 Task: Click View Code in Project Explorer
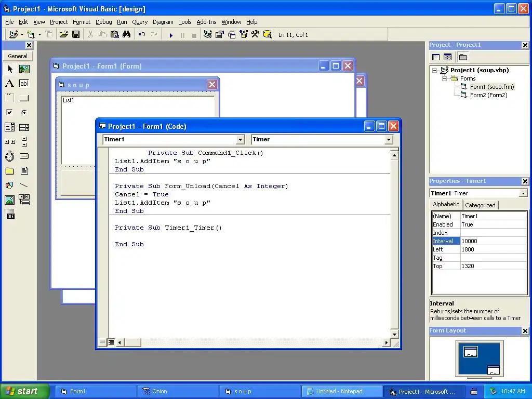(x=436, y=57)
